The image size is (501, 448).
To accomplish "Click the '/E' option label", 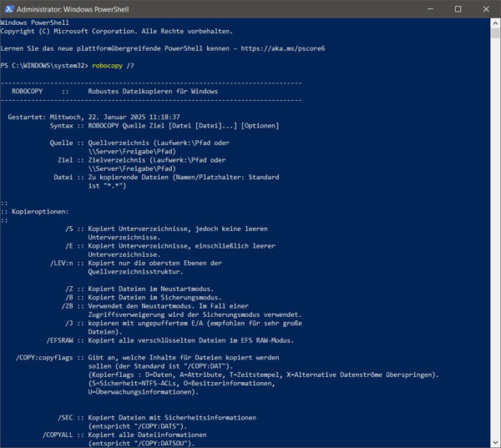I will pos(69,246).
